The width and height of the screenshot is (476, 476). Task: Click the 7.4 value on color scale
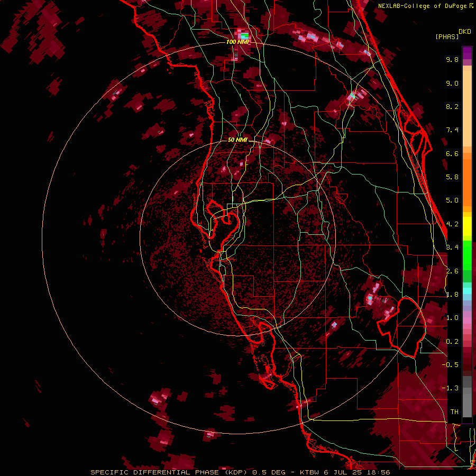pyautogui.click(x=452, y=130)
